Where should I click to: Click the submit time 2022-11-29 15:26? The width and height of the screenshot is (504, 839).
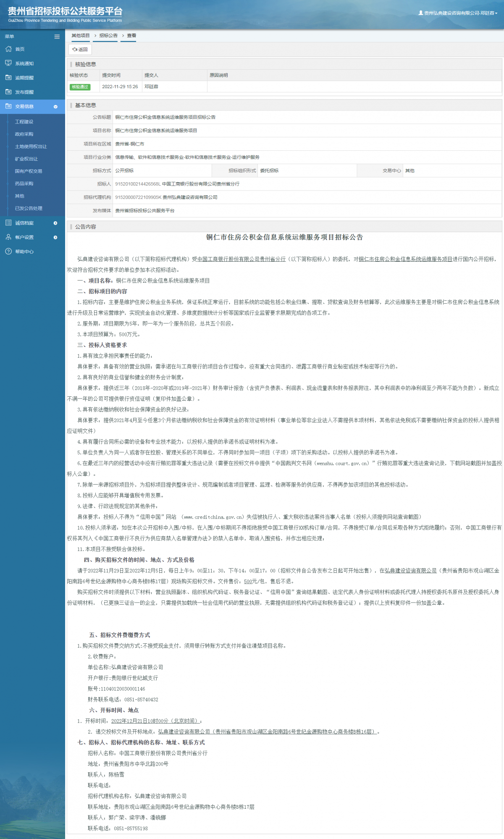120,87
